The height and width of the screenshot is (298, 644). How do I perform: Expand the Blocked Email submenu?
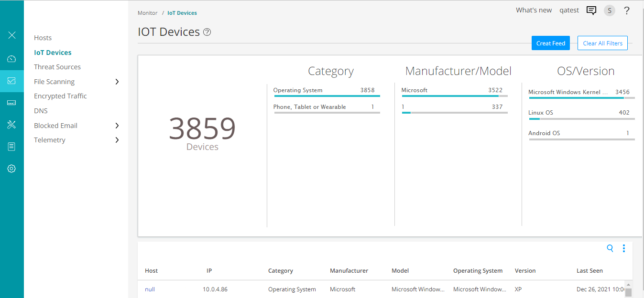[x=117, y=126]
